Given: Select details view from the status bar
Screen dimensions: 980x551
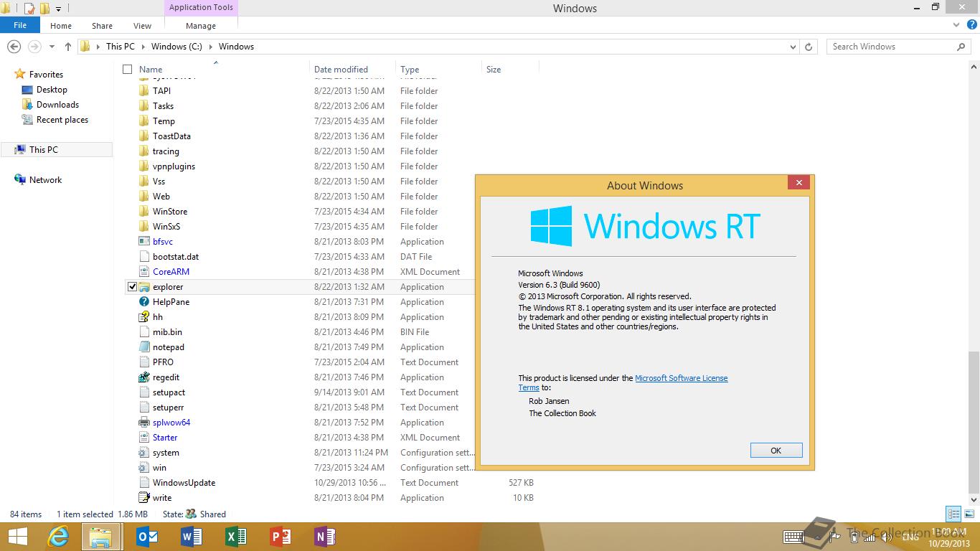Looking at the screenshot, I should click(x=953, y=514).
